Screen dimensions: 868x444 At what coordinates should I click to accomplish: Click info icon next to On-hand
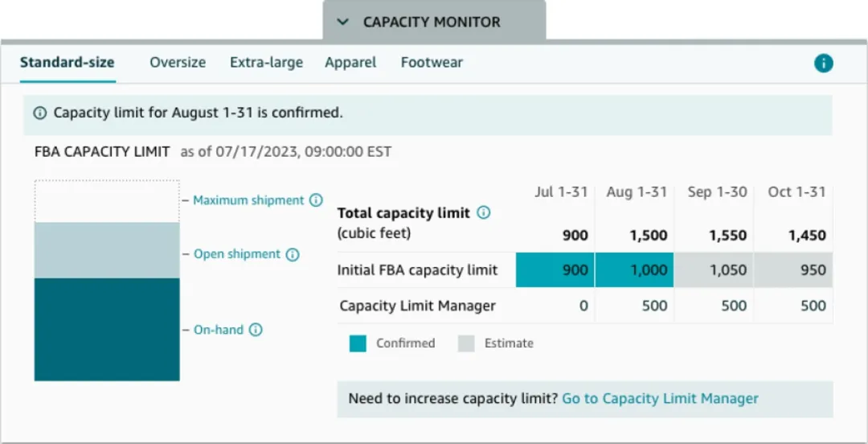(x=256, y=330)
